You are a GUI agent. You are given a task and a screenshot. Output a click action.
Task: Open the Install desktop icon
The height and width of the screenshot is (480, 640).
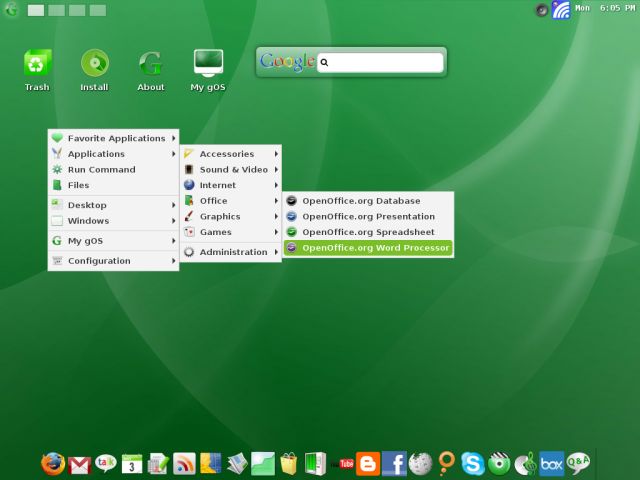tap(94, 70)
